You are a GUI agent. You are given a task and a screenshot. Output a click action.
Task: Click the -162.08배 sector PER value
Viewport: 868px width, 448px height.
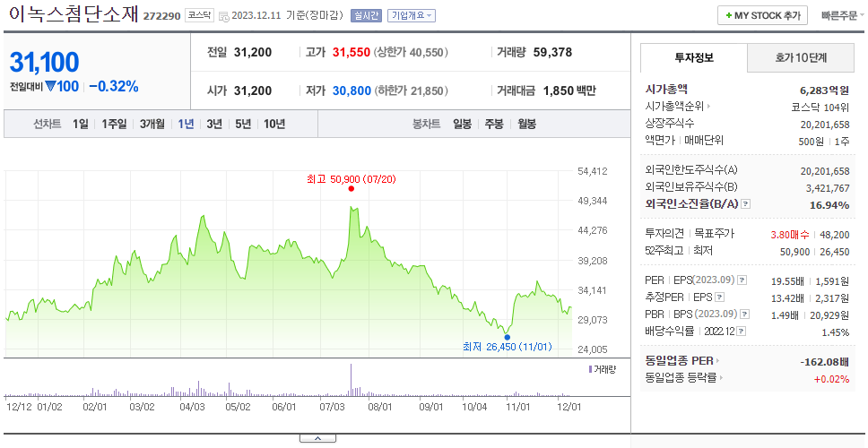coord(824,361)
